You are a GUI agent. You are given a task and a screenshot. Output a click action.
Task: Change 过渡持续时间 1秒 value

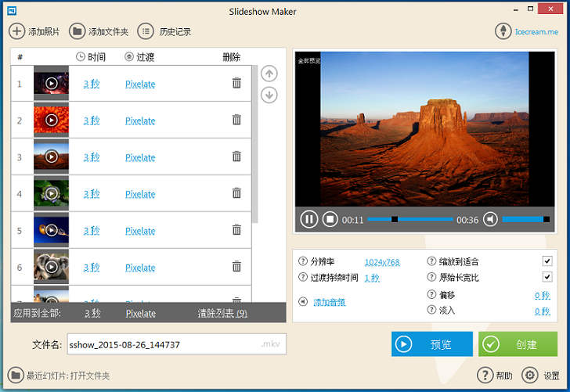pyautogui.click(x=371, y=278)
